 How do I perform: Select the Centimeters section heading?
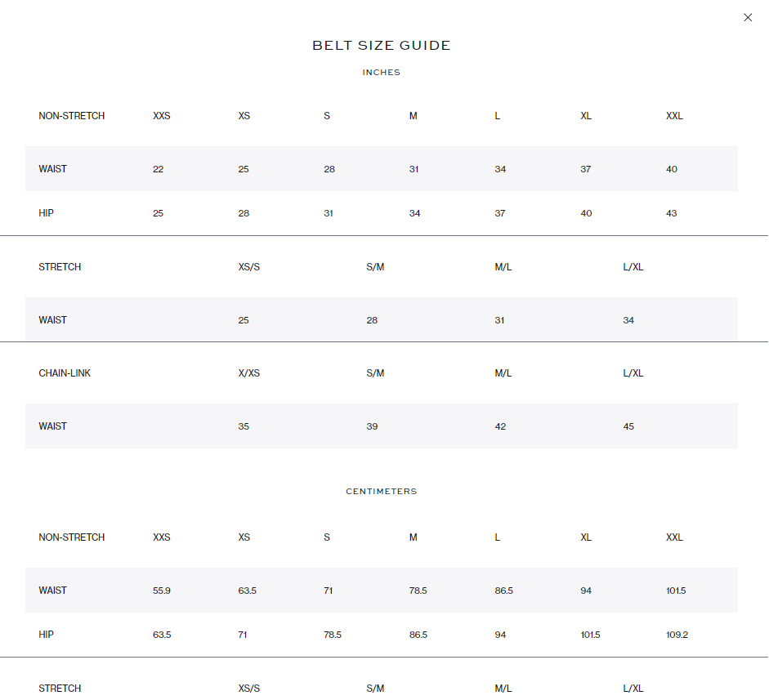382,492
